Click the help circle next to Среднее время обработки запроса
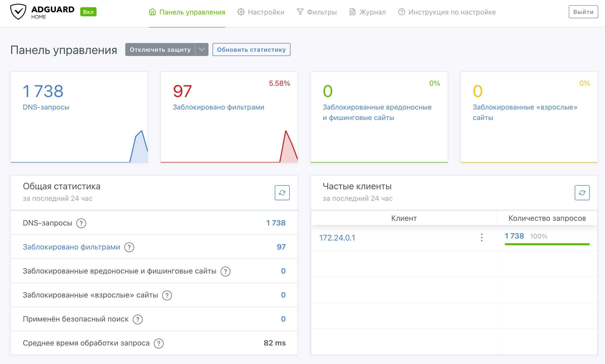Viewport: 605px width, 364px height. [x=159, y=343]
